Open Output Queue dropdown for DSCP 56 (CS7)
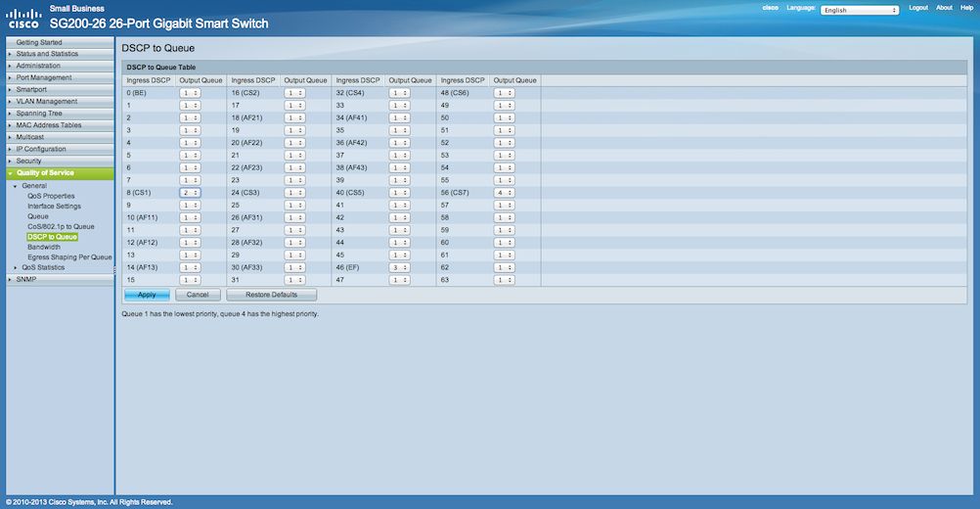This screenshot has width=980, height=509. pyautogui.click(x=504, y=194)
